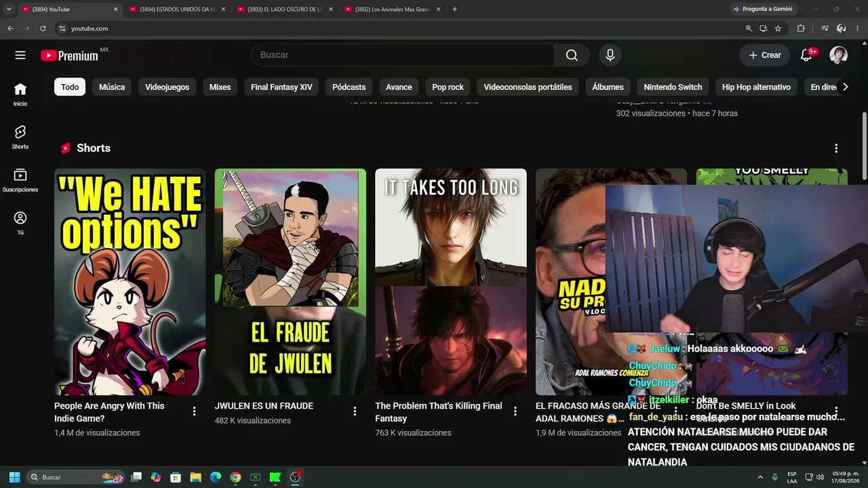Switch to 'ESTADOS UNIDOS DA M' browser tab

pyautogui.click(x=178, y=9)
